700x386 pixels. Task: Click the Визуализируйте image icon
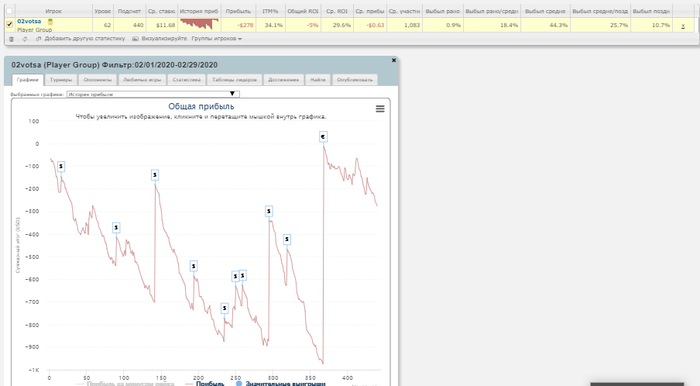(x=135, y=39)
